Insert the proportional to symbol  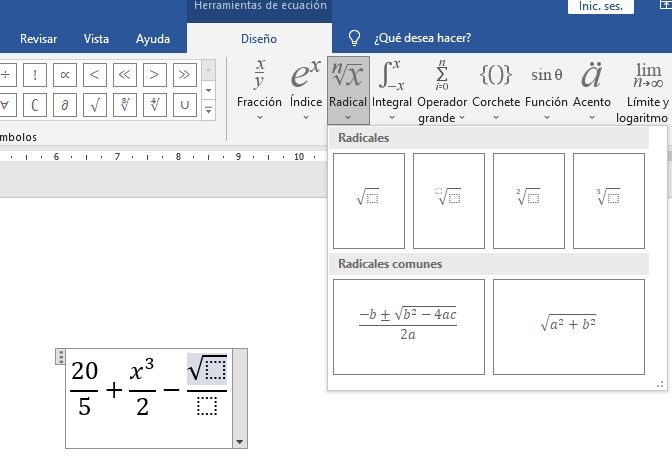point(64,74)
